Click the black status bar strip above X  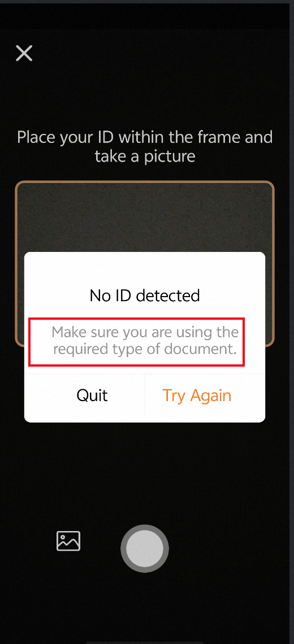click(x=145, y=16)
